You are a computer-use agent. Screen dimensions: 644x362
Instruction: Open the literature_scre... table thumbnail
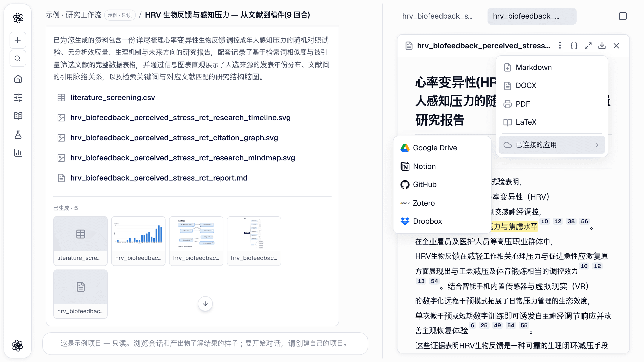click(80, 241)
